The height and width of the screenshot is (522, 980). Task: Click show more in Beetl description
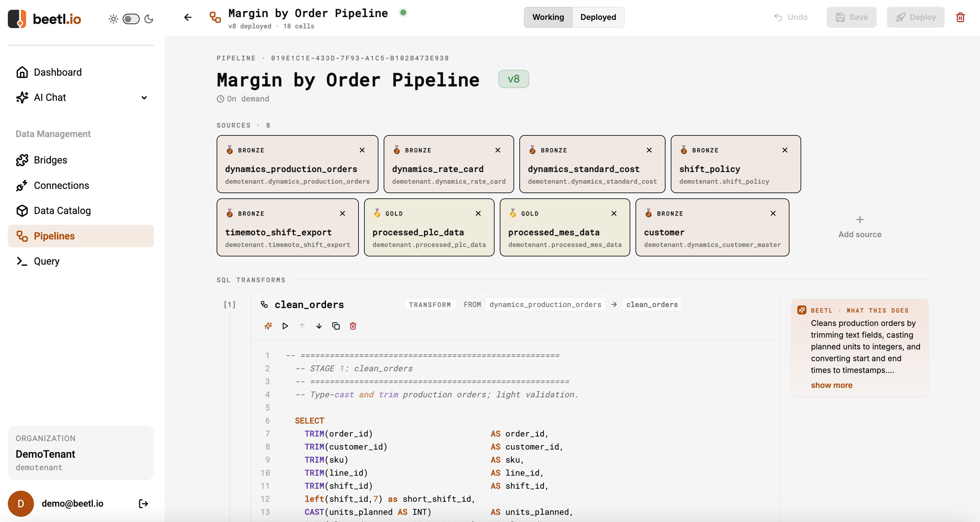[832, 385]
